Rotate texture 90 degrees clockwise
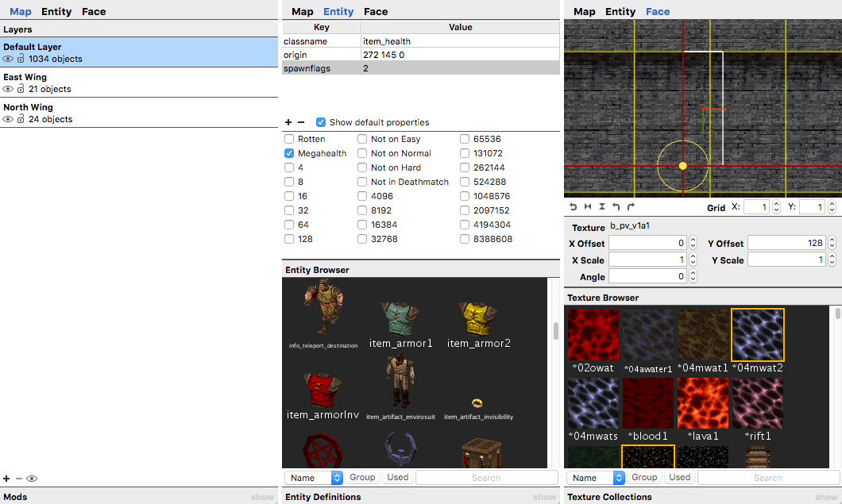Viewport: 842px width, 504px height. [630, 206]
